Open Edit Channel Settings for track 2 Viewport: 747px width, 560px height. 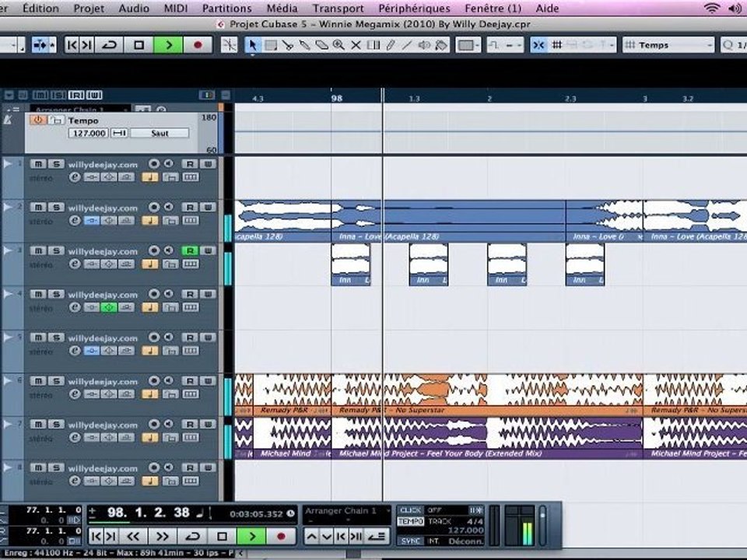coord(75,220)
